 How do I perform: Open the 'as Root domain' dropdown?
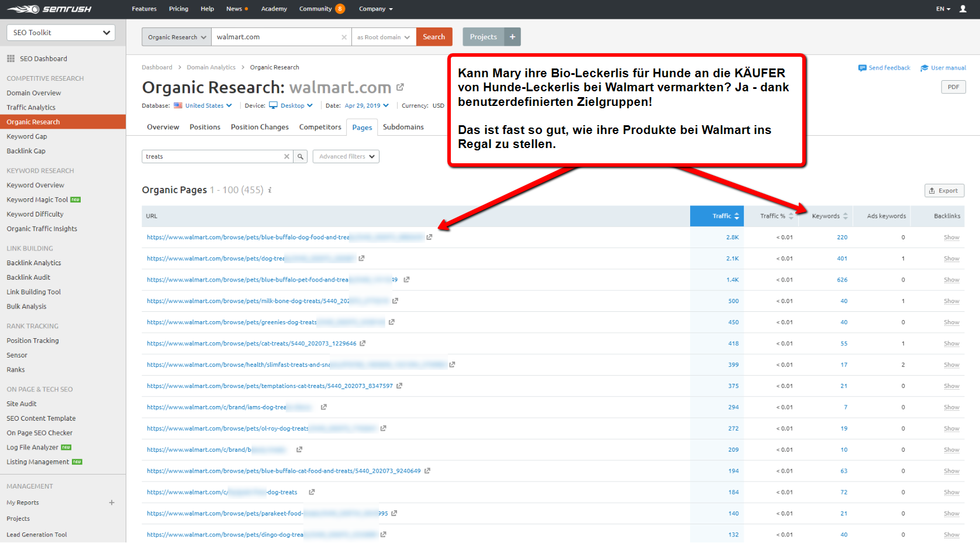tap(384, 37)
